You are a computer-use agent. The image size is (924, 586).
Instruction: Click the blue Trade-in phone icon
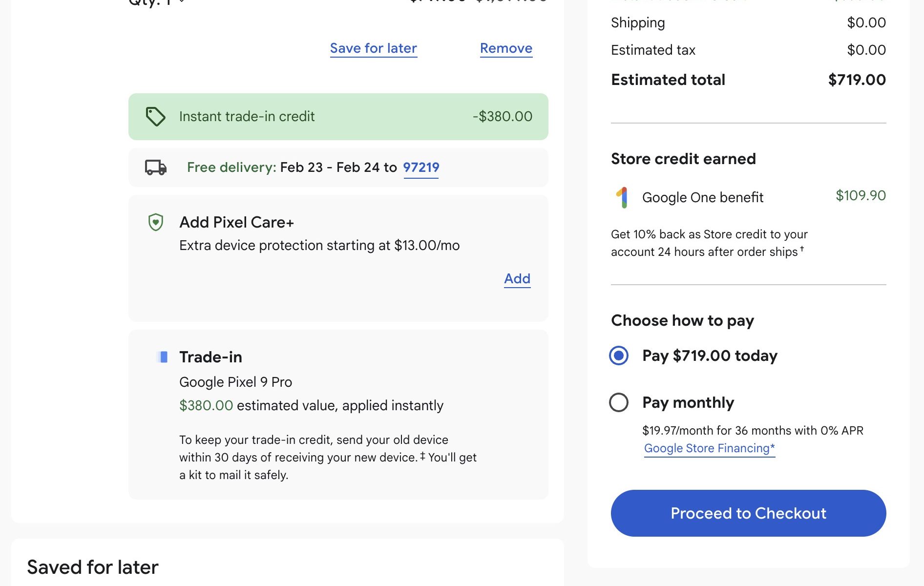click(x=163, y=357)
